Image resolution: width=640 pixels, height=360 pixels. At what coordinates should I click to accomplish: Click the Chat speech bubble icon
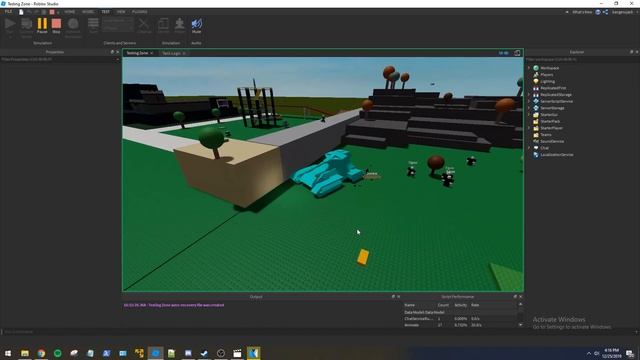tap(536, 148)
